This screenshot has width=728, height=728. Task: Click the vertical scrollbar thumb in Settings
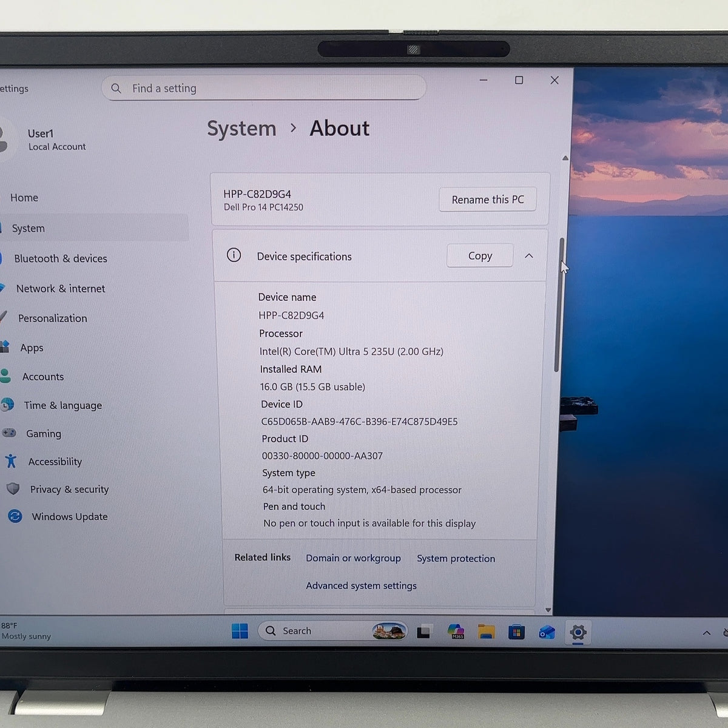click(x=558, y=305)
